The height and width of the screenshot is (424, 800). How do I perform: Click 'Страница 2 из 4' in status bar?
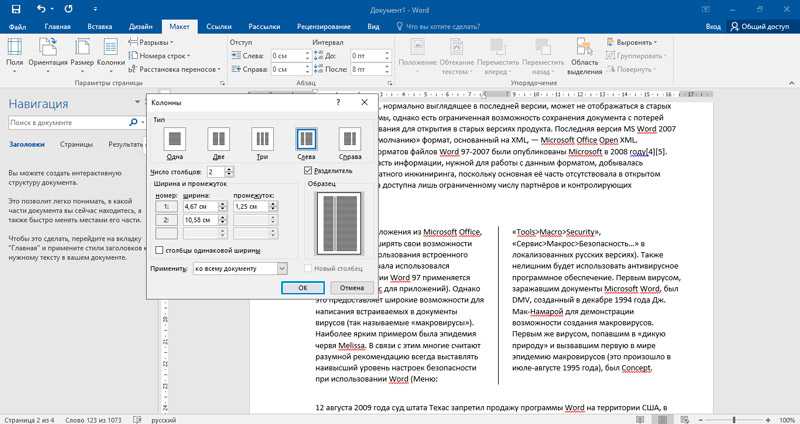(x=28, y=420)
